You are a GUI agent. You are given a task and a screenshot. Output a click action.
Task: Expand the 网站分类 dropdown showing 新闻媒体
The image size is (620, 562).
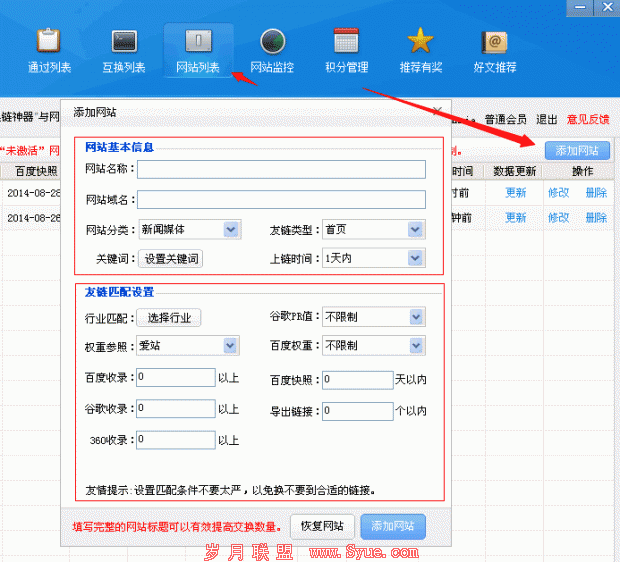pos(190,229)
